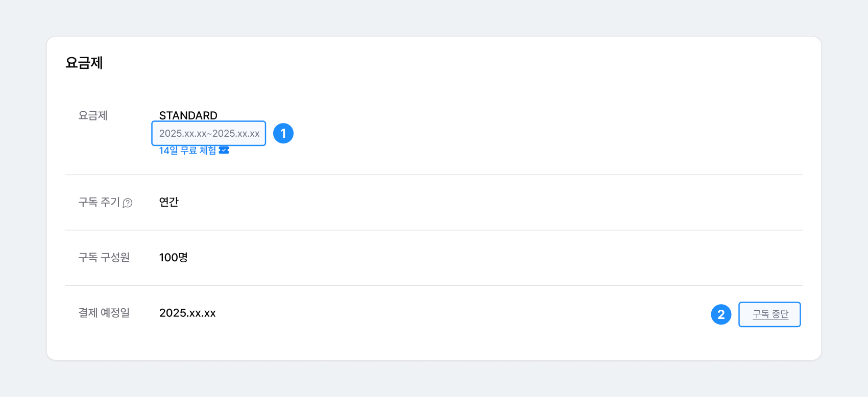Click the 요금제 section heading
Viewport: 868px width, 397px height.
(84, 63)
